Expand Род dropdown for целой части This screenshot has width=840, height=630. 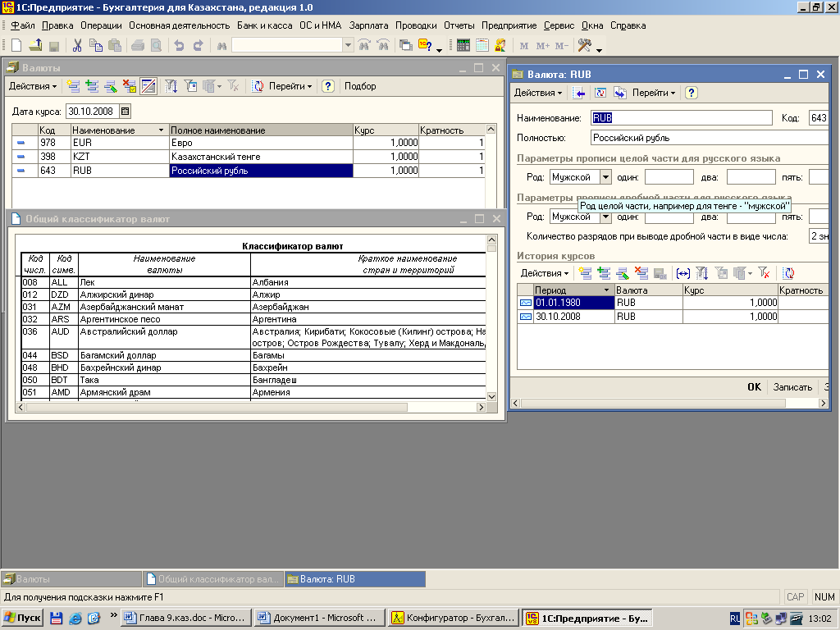pos(605,177)
